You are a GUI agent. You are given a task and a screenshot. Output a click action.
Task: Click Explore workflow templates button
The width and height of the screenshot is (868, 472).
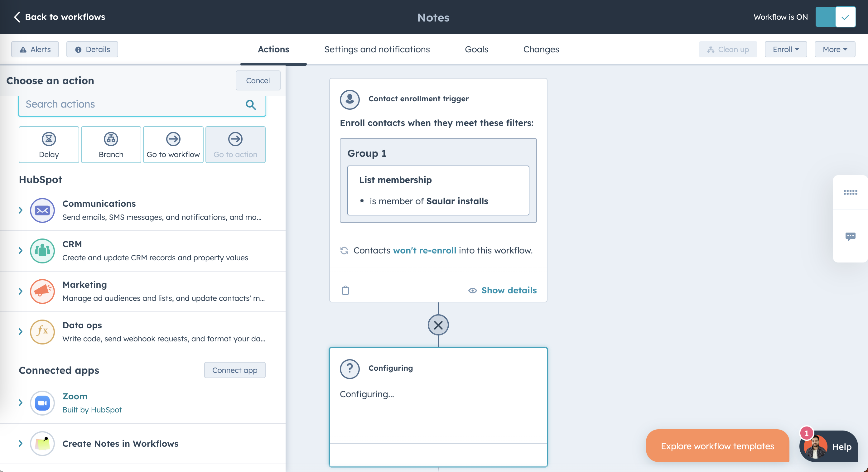(x=717, y=446)
